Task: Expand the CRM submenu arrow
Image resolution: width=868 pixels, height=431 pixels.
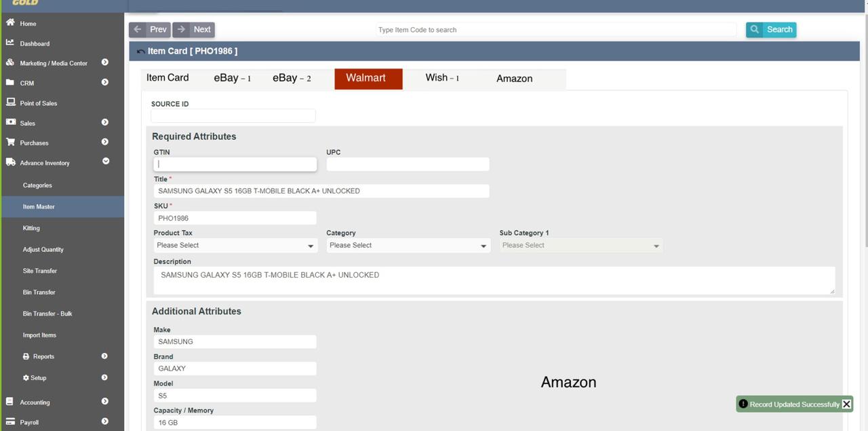Action: [105, 82]
